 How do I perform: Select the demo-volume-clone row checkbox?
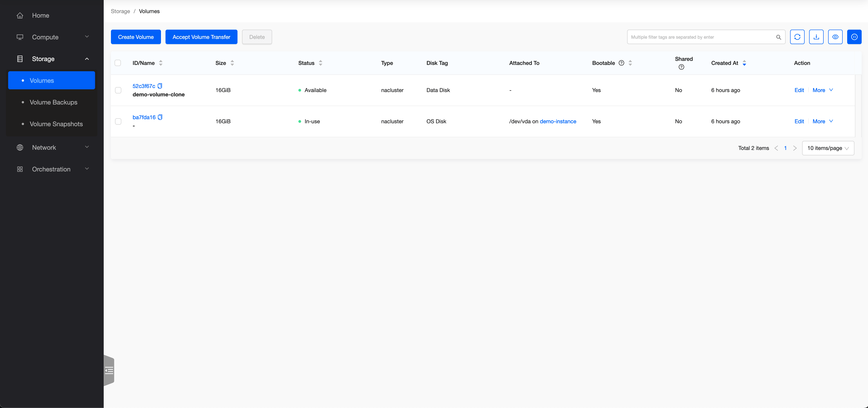click(x=118, y=90)
